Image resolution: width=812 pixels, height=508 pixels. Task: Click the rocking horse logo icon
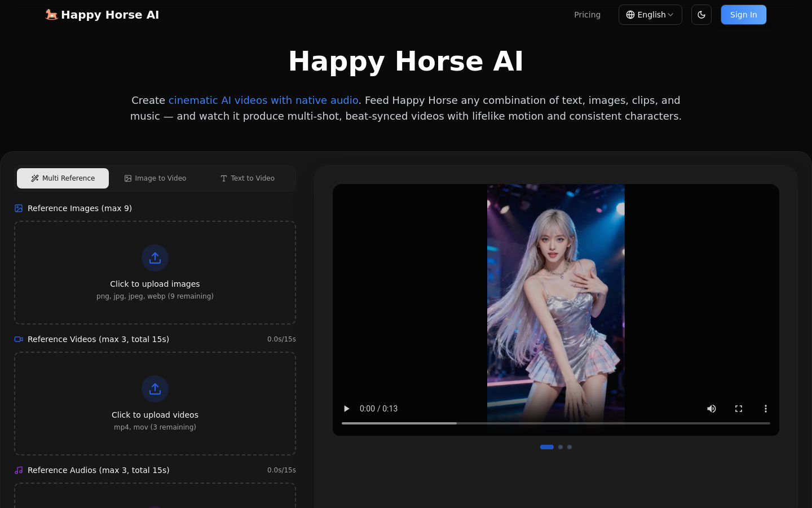click(51, 15)
